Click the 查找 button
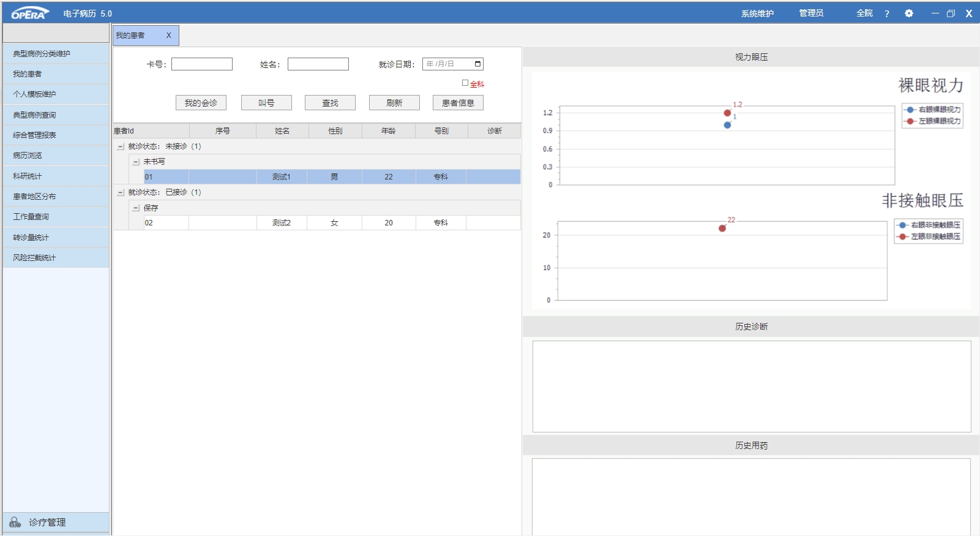Viewport: 980px width, 536px height. pos(330,103)
